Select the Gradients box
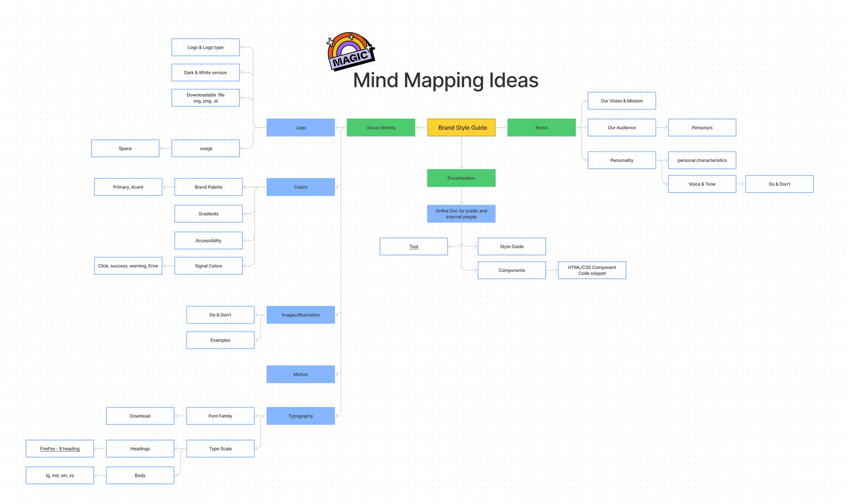 pos(209,214)
